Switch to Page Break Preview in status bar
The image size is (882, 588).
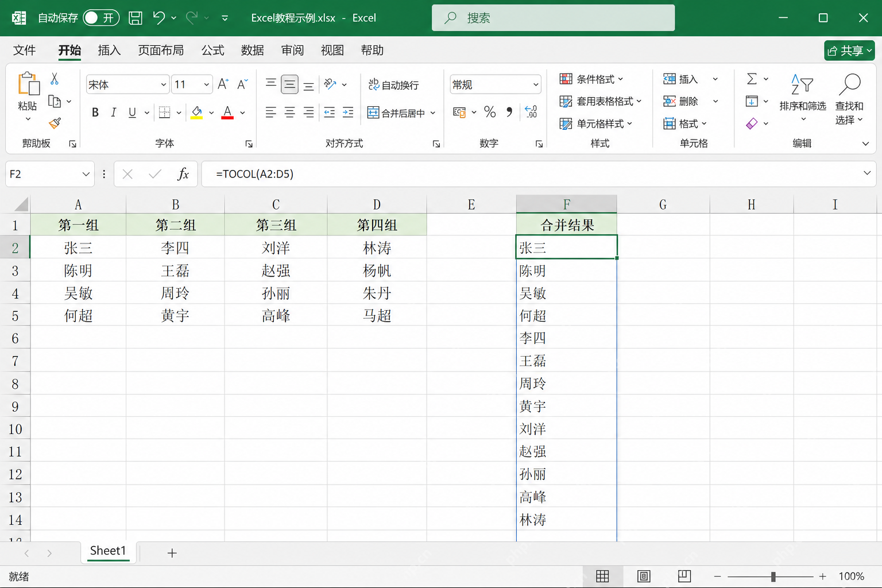click(x=684, y=576)
